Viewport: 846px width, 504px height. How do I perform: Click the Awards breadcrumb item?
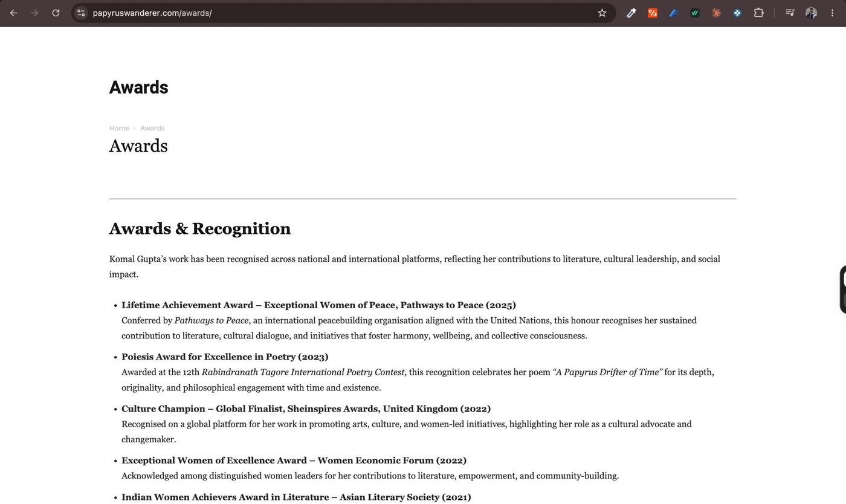pyautogui.click(x=152, y=128)
